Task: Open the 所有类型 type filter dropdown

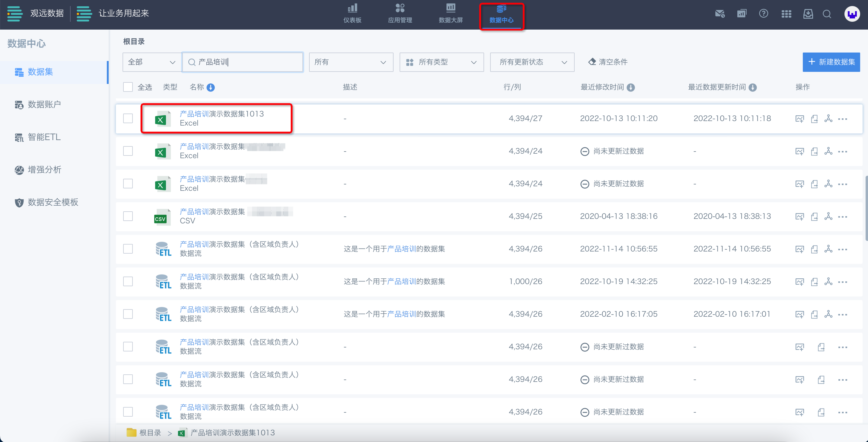Action: [442, 62]
